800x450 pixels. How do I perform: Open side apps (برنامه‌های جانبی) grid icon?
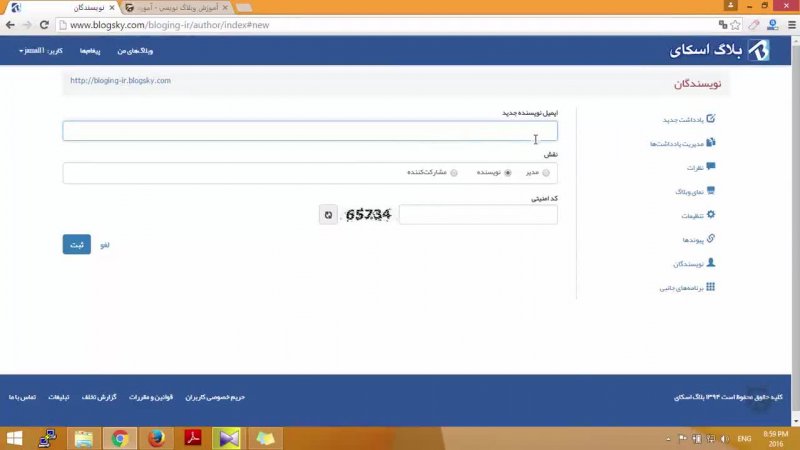coord(711,287)
